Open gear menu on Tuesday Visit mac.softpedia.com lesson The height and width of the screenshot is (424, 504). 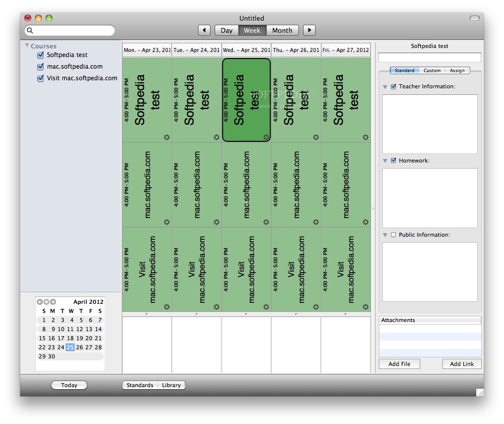coord(216,307)
